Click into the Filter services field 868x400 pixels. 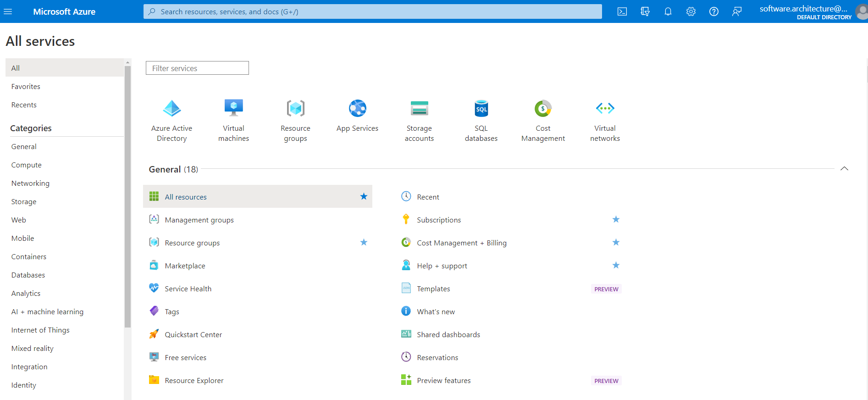click(x=197, y=68)
